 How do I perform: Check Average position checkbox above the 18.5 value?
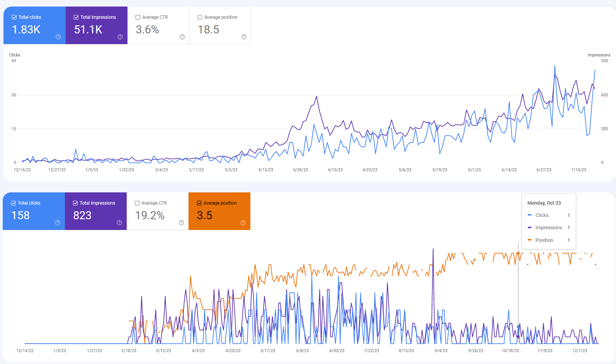point(200,17)
